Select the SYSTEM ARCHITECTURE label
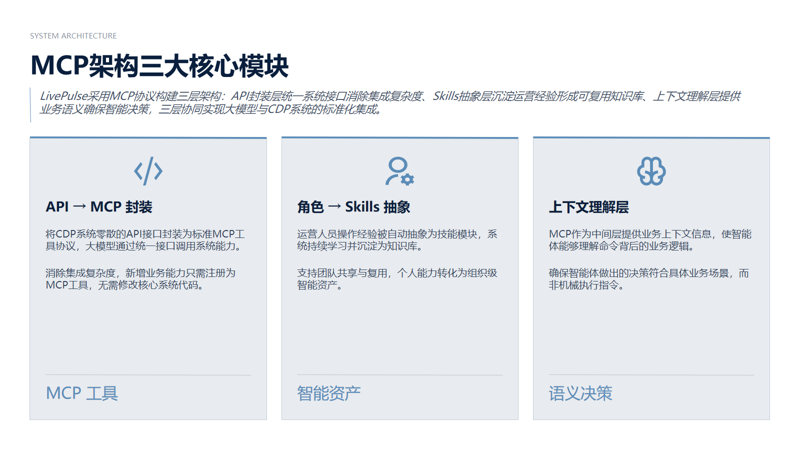The image size is (800, 450). 73,36
